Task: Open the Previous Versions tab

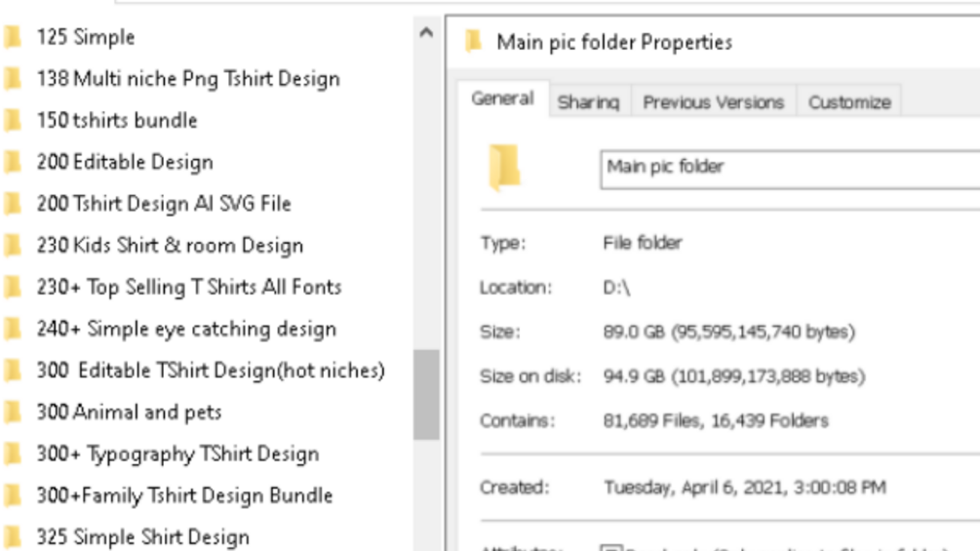Action: click(x=713, y=101)
